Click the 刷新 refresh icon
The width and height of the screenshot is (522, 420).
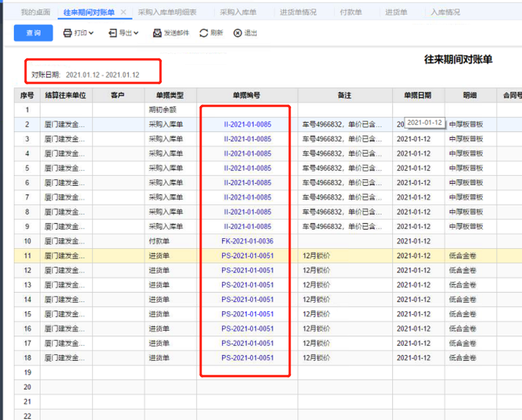(204, 33)
